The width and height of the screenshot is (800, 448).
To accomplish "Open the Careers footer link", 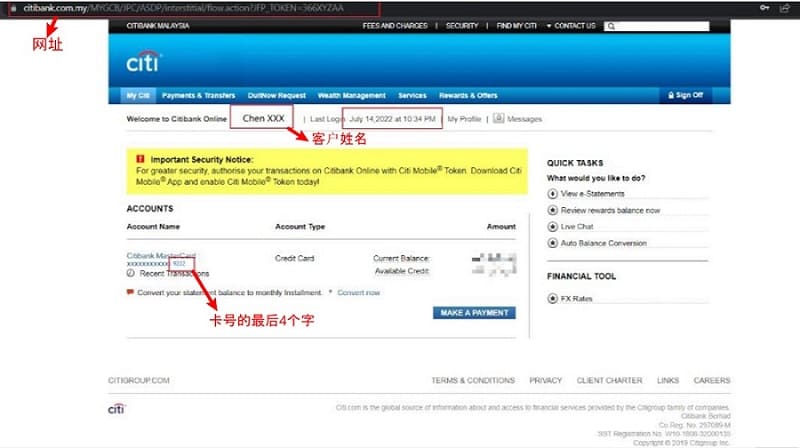I will [712, 381].
